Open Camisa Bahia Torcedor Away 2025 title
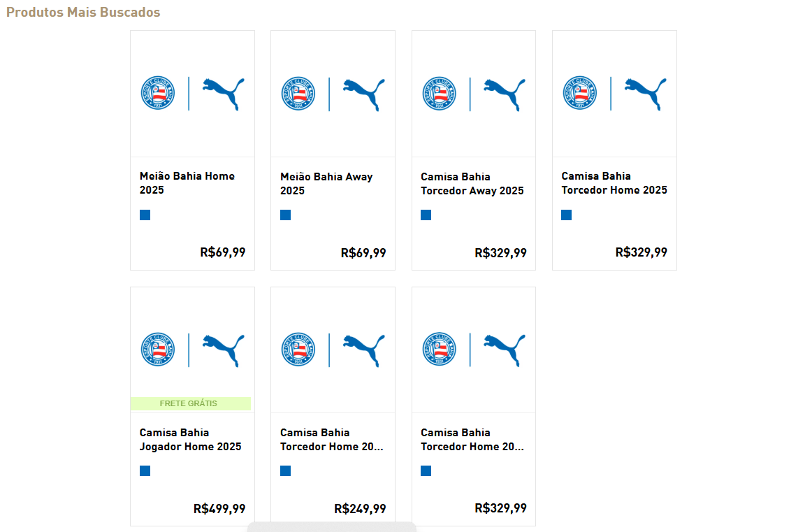812x532 pixels. point(472,183)
